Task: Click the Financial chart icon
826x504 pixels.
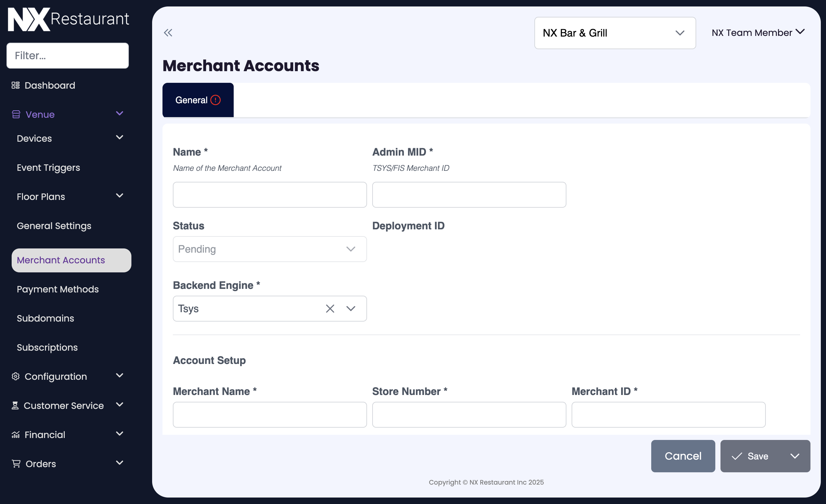Action: click(15, 435)
